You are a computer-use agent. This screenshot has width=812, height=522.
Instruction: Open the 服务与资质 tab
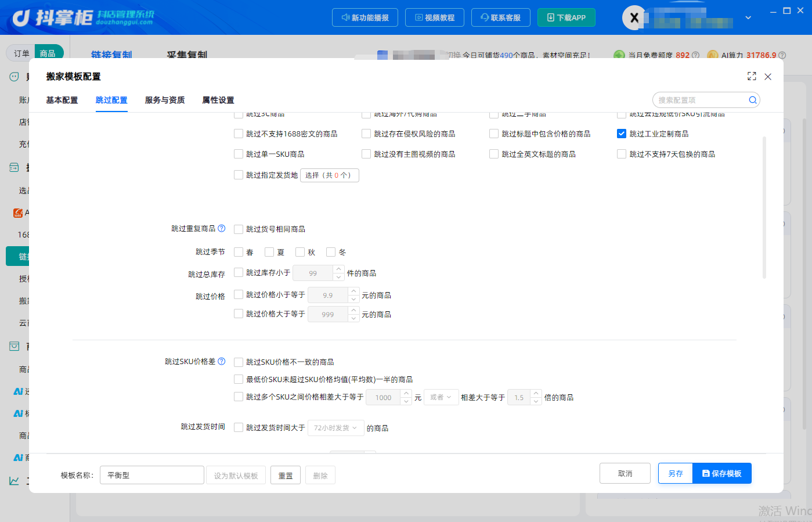click(x=165, y=100)
